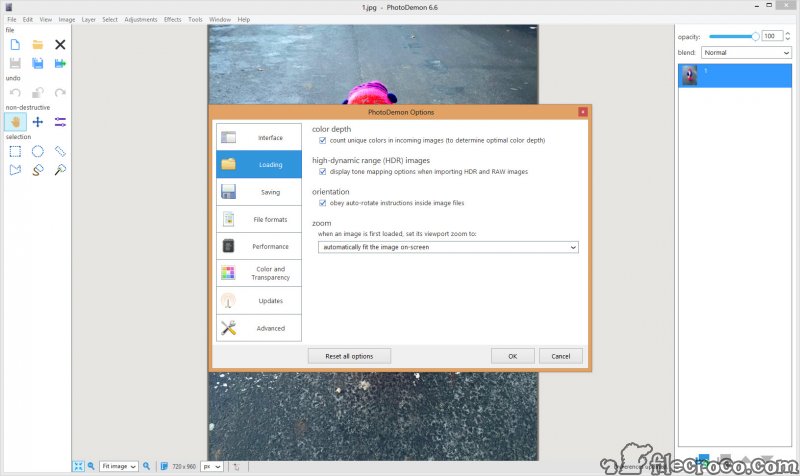Screen dimensions: 800x476
Task: Open the Tools menu
Action: pos(195,19)
